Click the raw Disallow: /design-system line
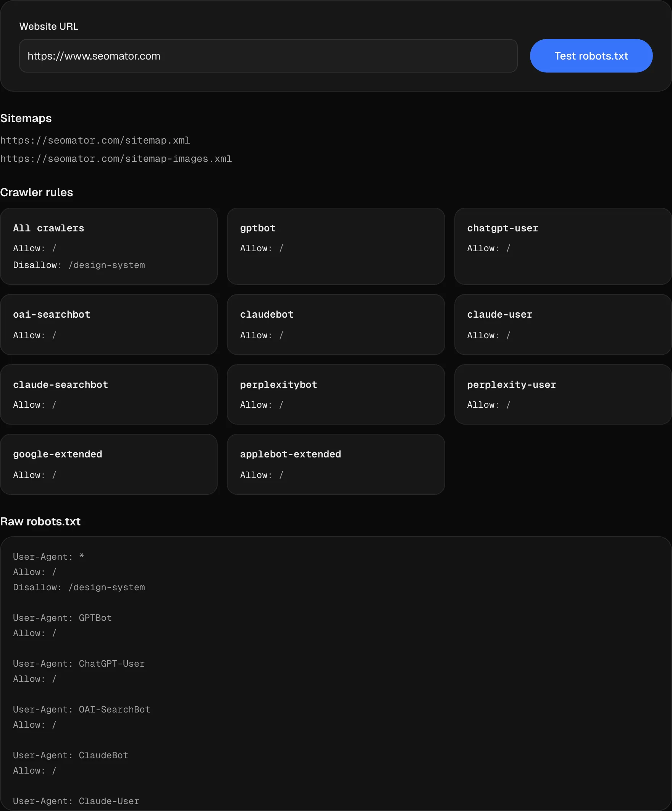Viewport: 672px width, 811px height. [79, 587]
